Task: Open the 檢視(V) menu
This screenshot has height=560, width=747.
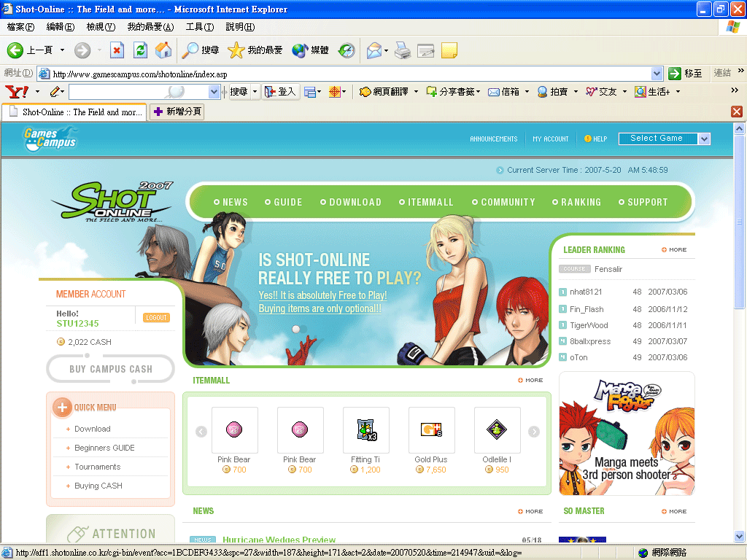Action: (101, 27)
